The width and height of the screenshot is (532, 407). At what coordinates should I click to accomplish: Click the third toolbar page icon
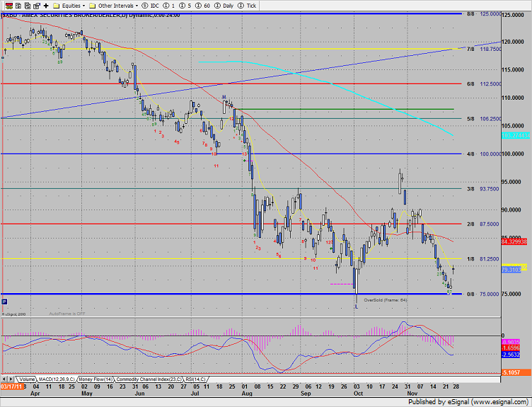click(x=28, y=6)
